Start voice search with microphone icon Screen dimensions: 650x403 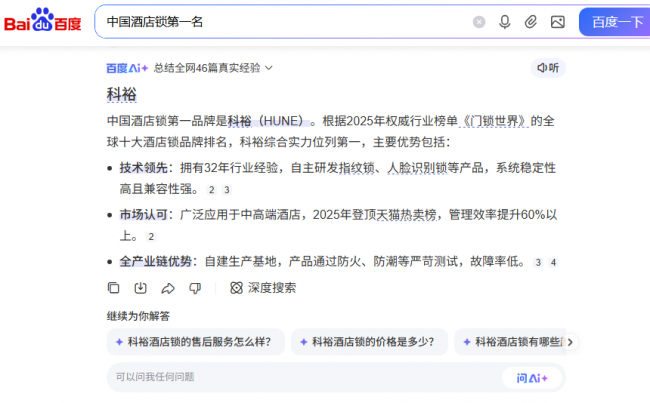point(504,22)
